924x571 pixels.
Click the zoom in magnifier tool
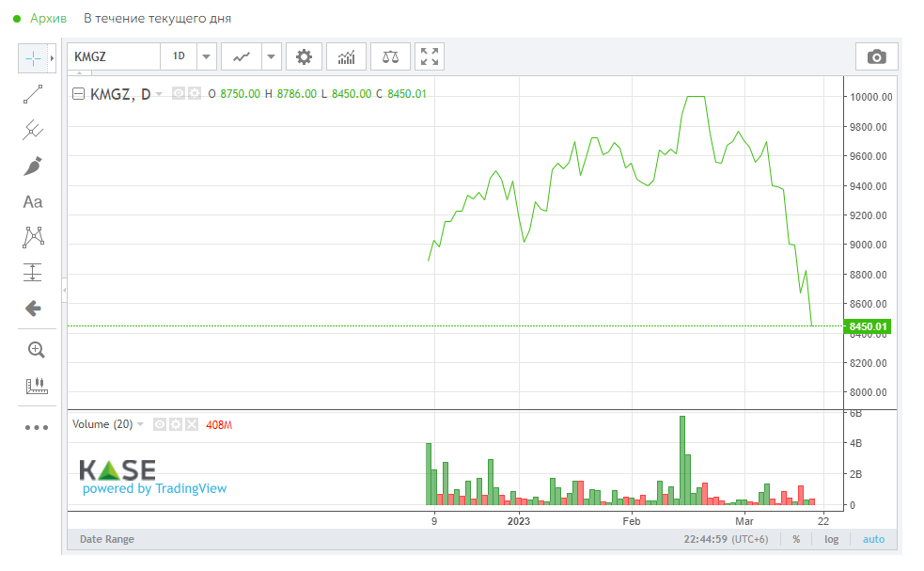point(36,350)
